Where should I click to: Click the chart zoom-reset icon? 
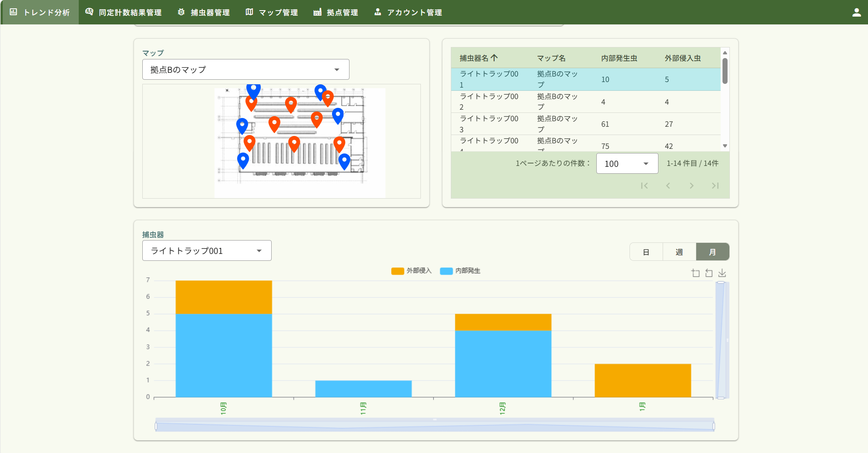click(709, 273)
